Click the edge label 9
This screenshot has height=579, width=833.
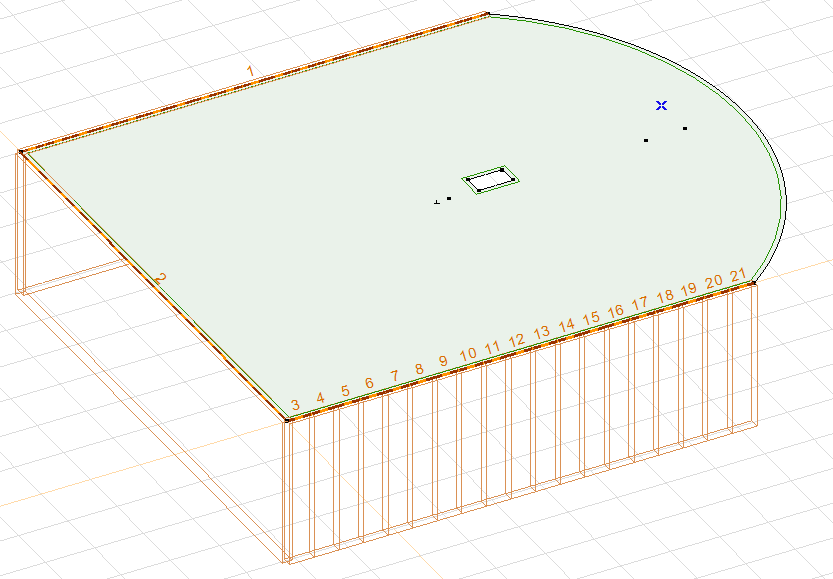[x=443, y=361]
